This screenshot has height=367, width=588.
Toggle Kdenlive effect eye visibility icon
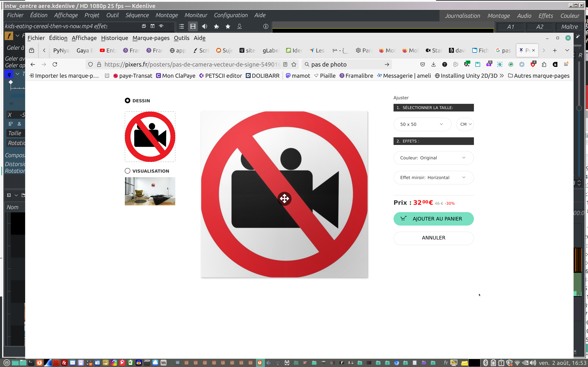pos(161,26)
